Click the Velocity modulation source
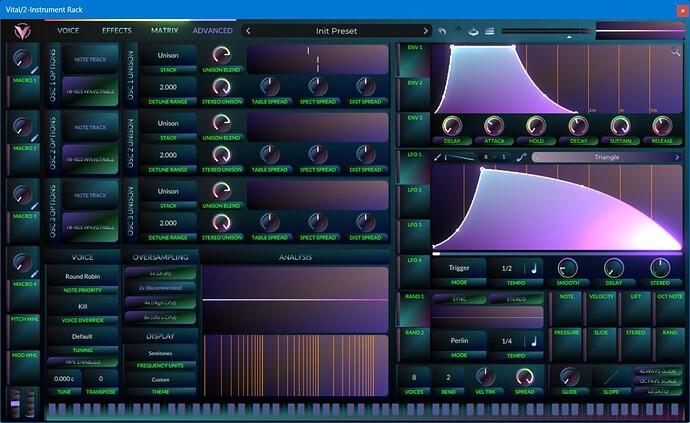This screenshot has width=690, height=423. point(601,309)
